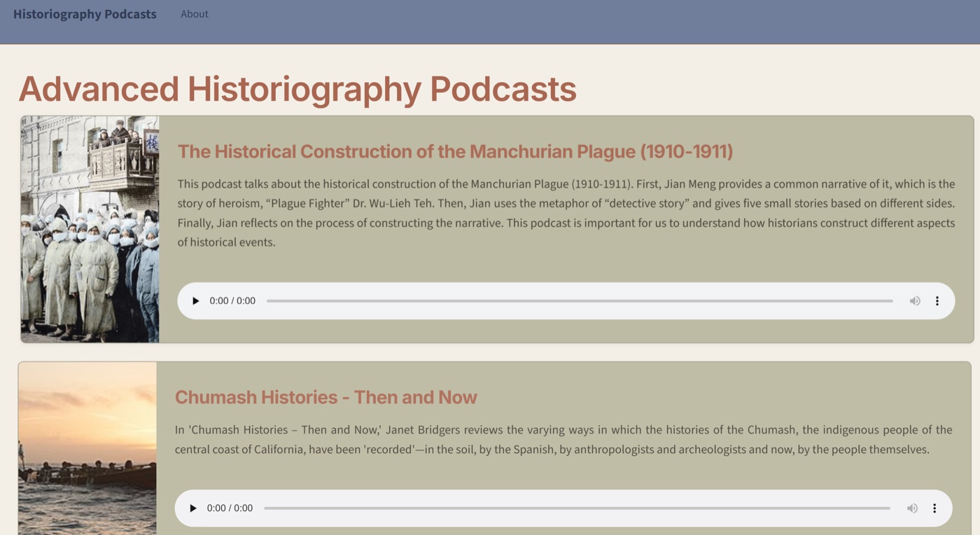Click the Chumash sunset boat photo
Screen dimensions: 980x535
87,448
